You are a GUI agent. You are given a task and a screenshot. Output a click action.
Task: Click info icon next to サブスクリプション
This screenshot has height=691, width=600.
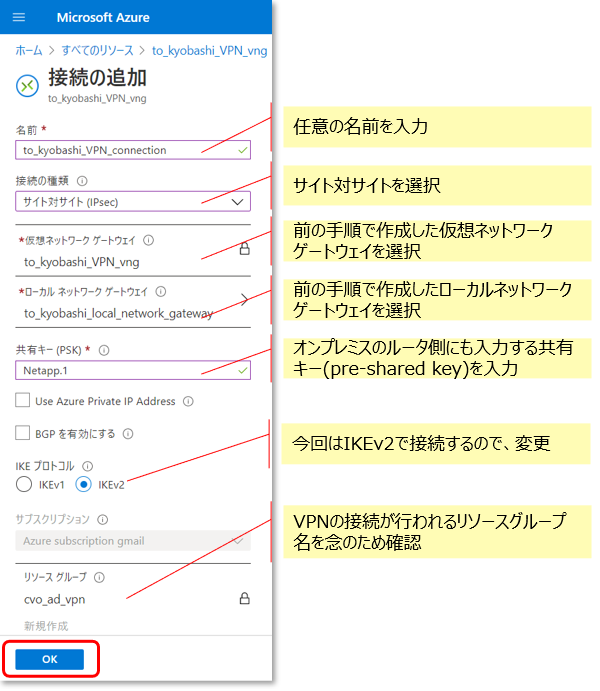coord(103,520)
